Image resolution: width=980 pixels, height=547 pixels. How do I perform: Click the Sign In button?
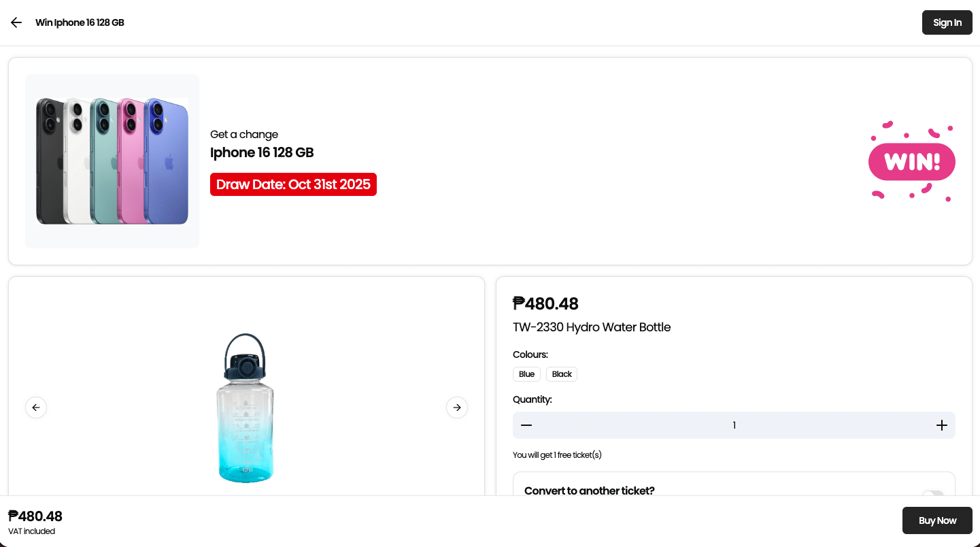[x=947, y=22]
